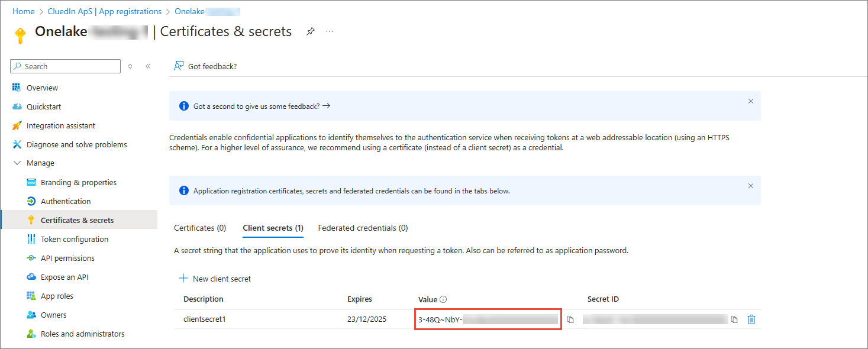Viewport: 868px width, 349px height.
Task: Open the Overview page
Action: click(42, 88)
